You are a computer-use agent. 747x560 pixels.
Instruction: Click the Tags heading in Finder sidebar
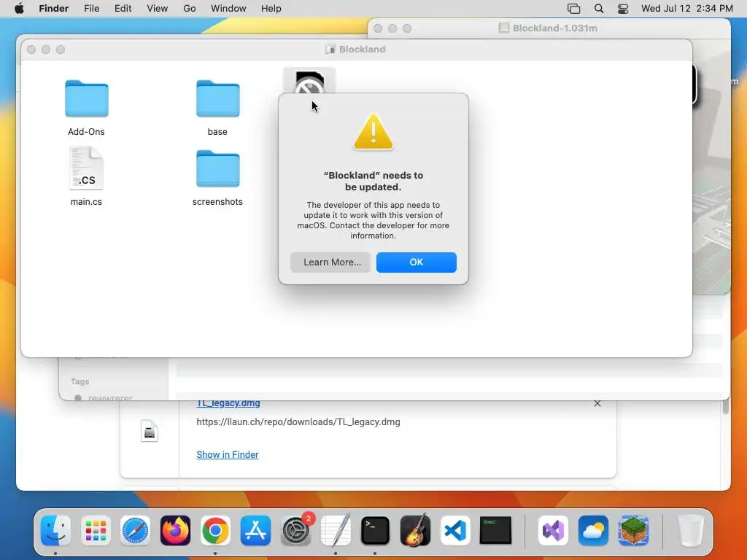tap(80, 381)
